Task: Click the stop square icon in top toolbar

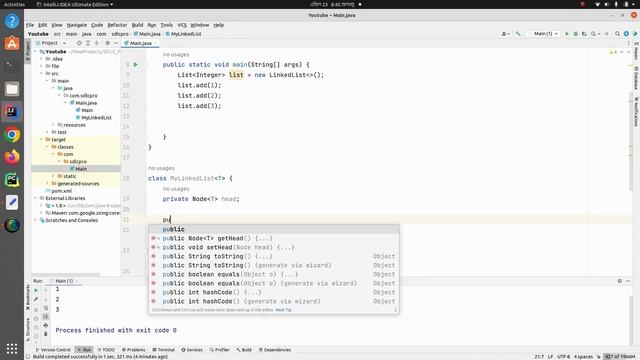Action: (607, 34)
